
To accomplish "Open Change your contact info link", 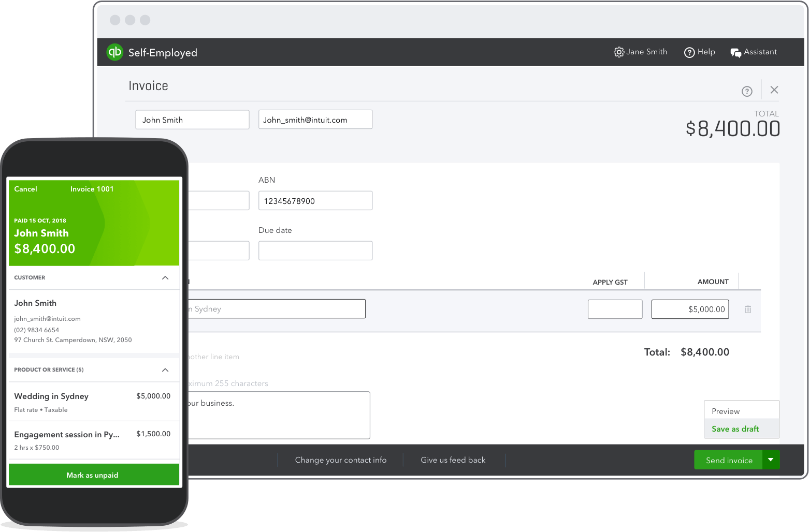I will (341, 460).
